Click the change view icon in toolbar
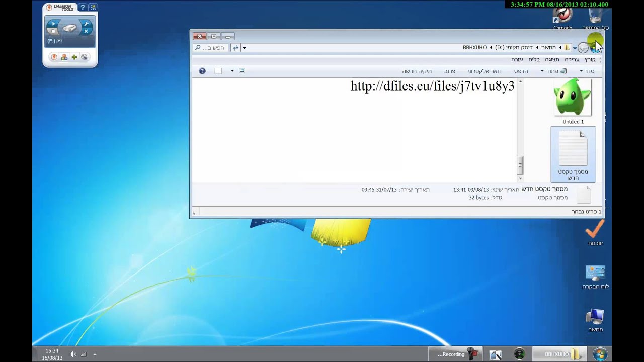 (x=242, y=71)
